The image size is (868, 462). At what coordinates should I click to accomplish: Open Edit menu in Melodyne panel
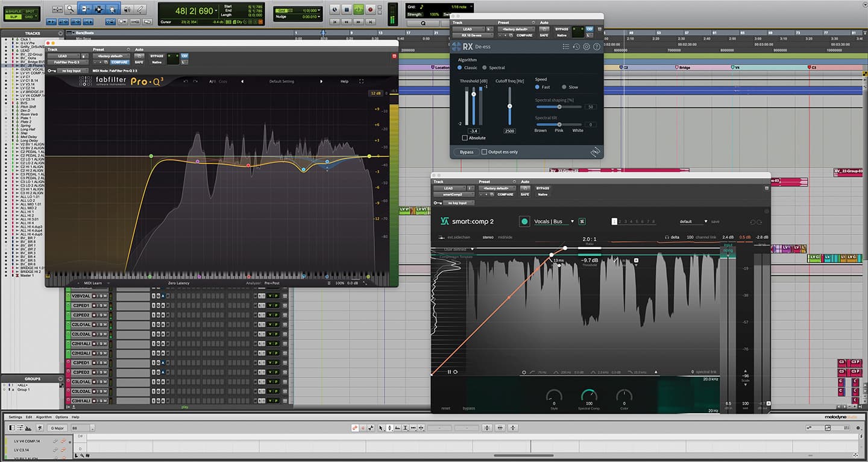click(x=29, y=417)
